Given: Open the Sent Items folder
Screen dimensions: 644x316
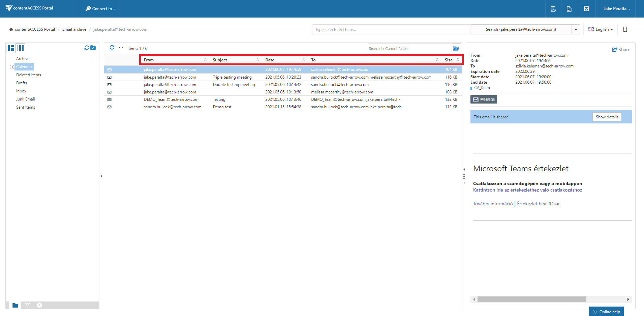Looking at the screenshot, I should (x=26, y=107).
